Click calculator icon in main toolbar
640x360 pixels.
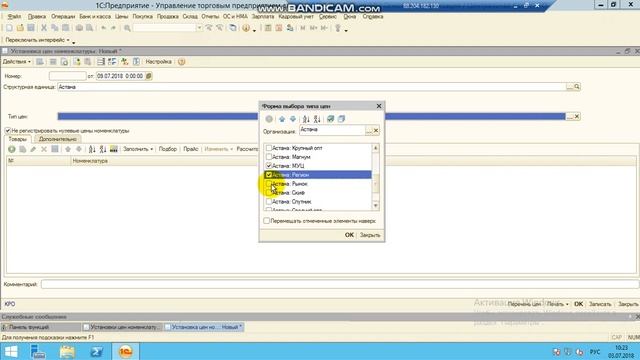(268, 28)
